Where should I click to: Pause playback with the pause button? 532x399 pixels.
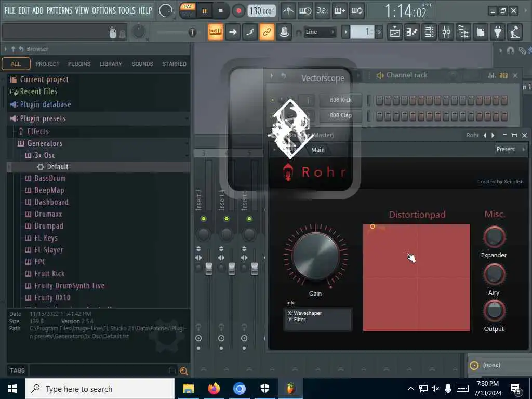pyautogui.click(x=204, y=11)
